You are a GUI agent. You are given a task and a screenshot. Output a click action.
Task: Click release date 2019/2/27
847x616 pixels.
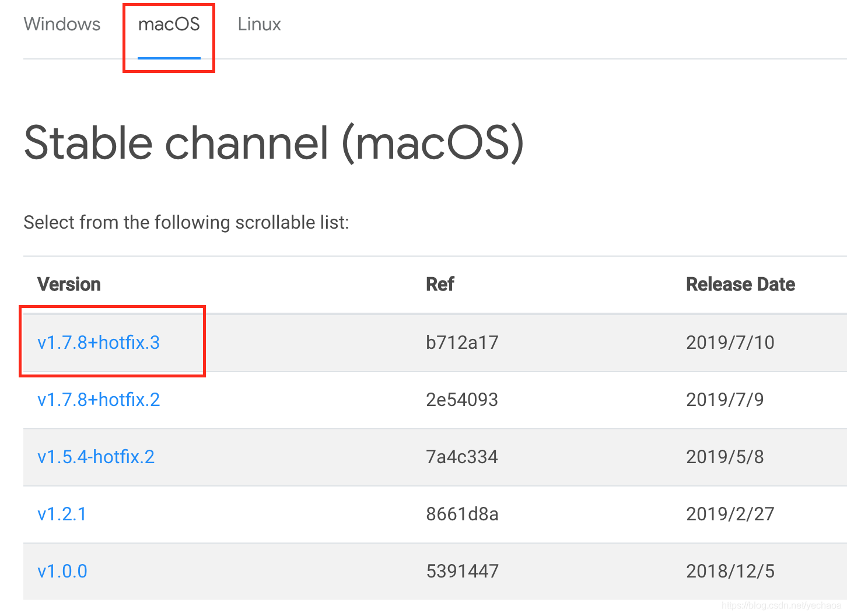(730, 514)
